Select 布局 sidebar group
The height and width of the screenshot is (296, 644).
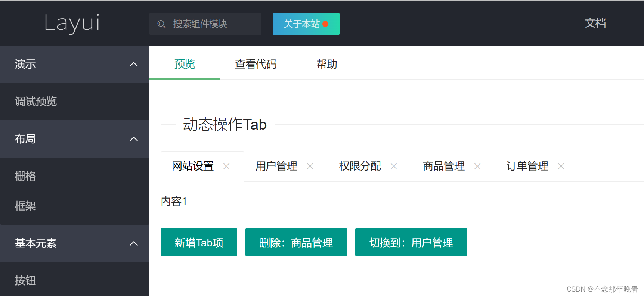pyautogui.click(x=75, y=139)
